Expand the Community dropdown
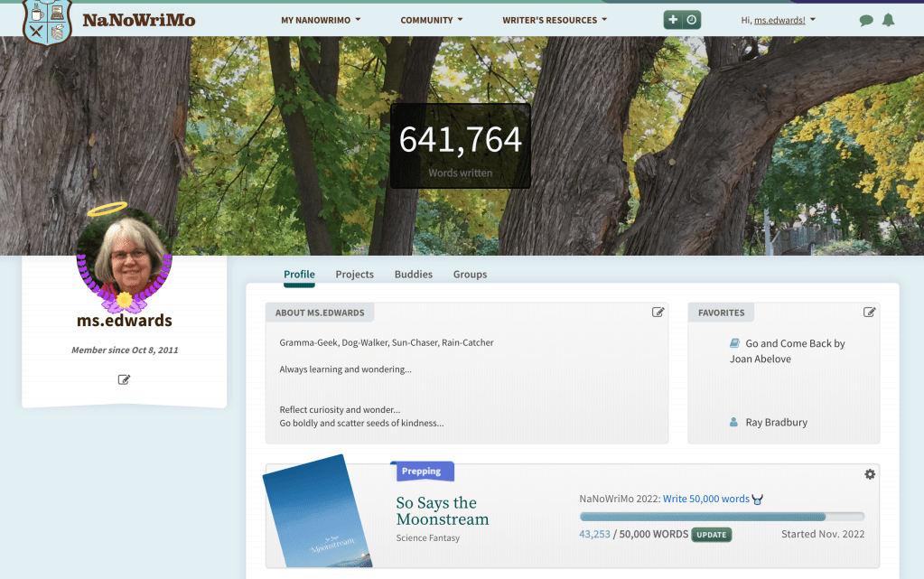Screen dimensions: 924x579 coord(432,20)
